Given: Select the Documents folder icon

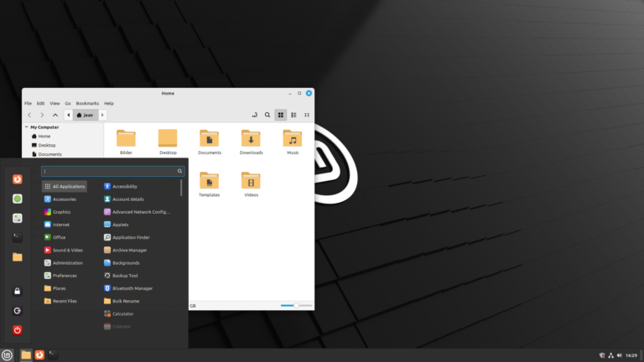Looking at the screenshot, I should click(210, 142).
